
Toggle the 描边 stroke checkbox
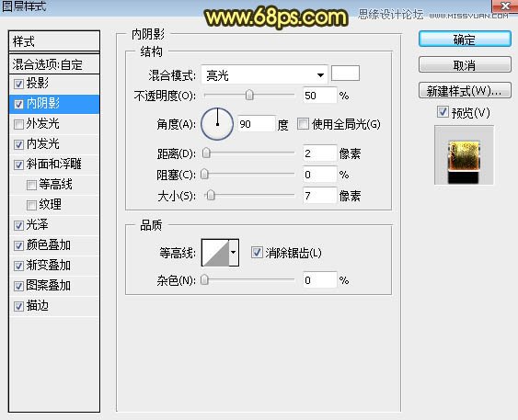[x=18, y=307]
